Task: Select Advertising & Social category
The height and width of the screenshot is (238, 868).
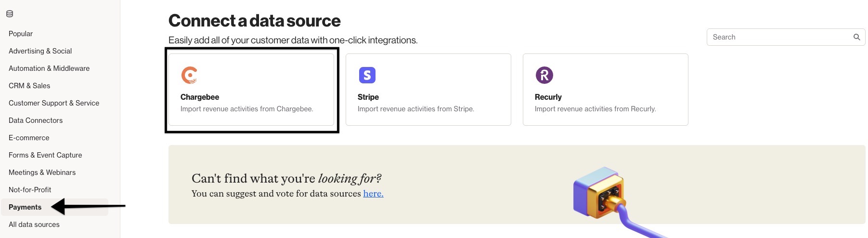Action: click(40, 51)
